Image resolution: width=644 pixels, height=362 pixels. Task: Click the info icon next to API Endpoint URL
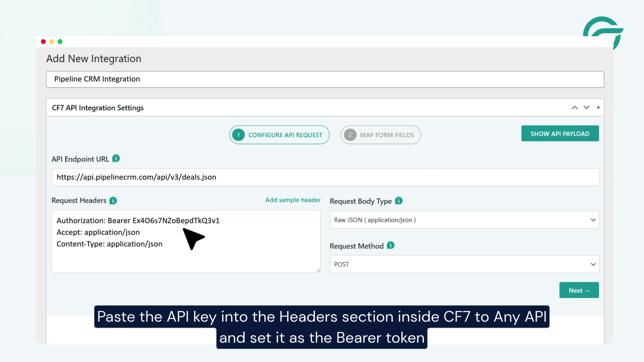point(115,159)
